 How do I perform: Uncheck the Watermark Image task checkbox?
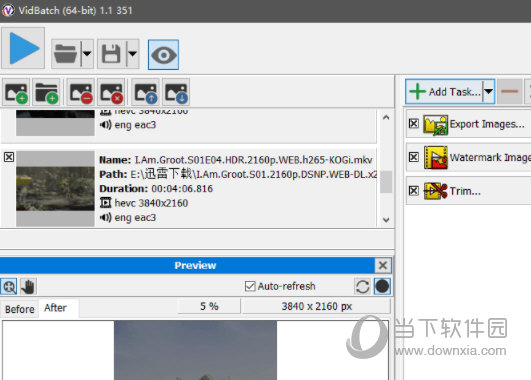pos(414,157)
